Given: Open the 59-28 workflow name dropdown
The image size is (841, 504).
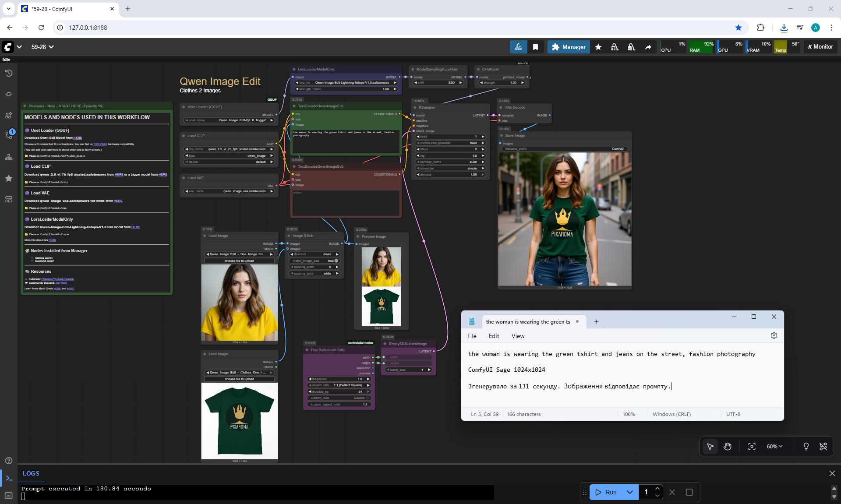Looking at the screenshot, I should pyautogui.click(x=42, y=47).
